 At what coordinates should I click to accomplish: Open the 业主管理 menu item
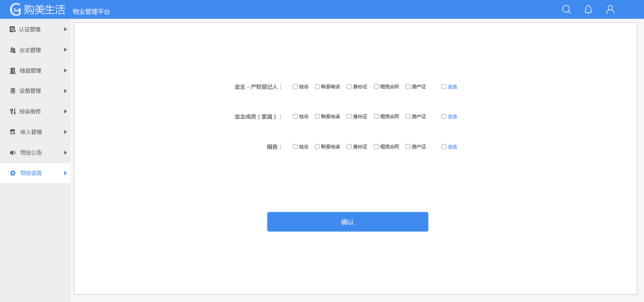point(35,50)
